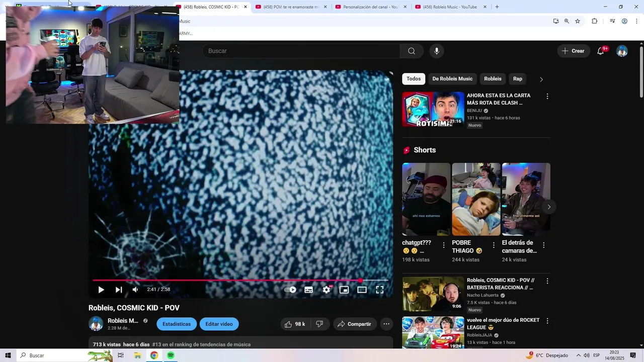Viewport: 644px width, 362px height.
Task: Skip to next video with Next icon
Action: [119, 290]
